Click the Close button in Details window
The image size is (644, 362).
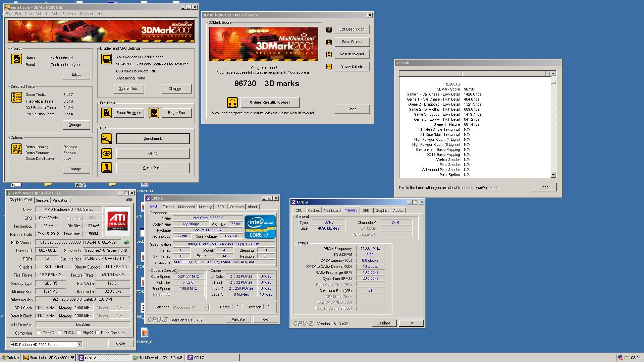(544, 187)
